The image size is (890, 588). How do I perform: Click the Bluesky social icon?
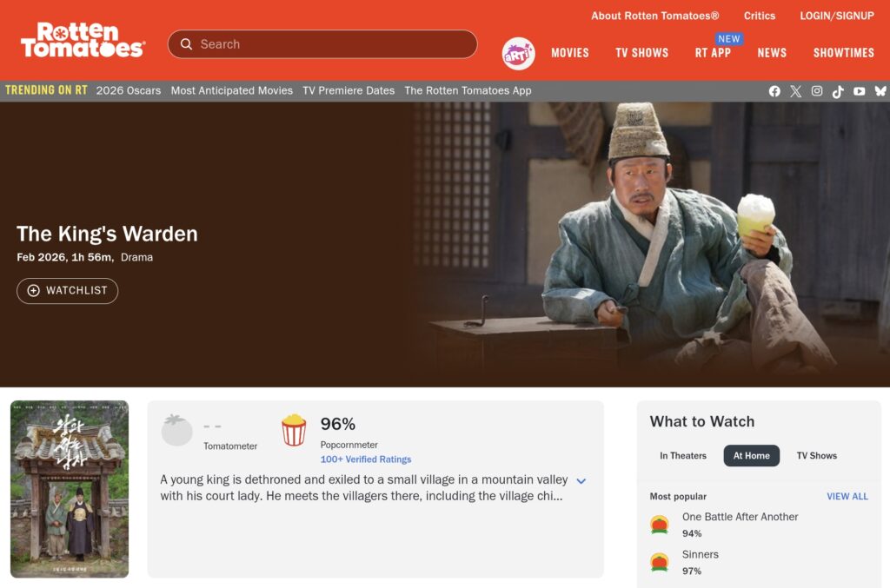880,90
